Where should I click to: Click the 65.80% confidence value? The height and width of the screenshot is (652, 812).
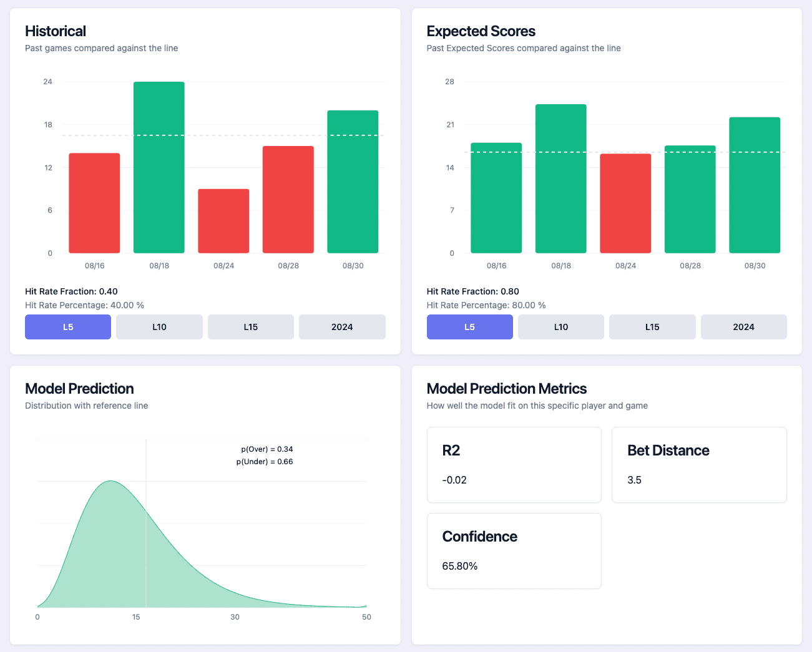click(x=460, y=566)
